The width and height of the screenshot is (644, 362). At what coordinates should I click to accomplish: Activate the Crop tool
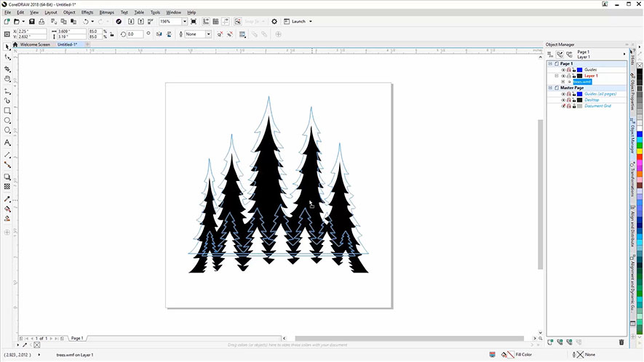click(7, 68)
